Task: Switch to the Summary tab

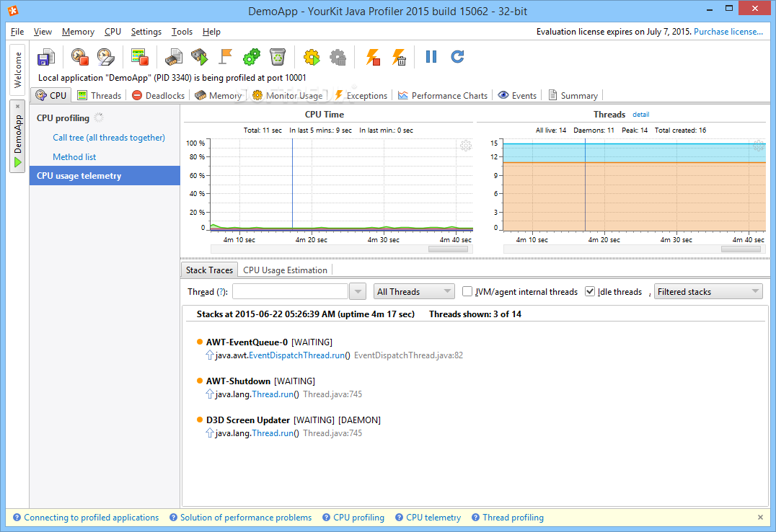Action: tap(573, 95)
